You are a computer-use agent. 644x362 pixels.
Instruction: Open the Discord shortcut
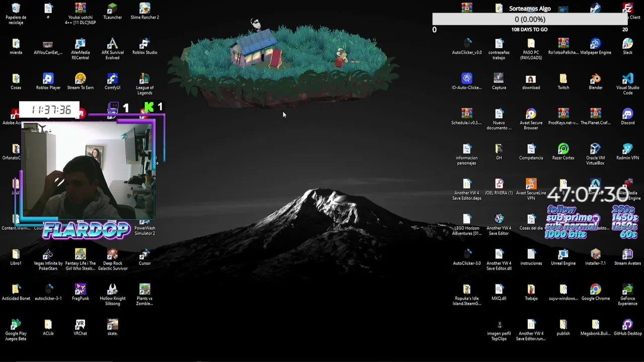pyautogui.click(x=627, y=114)
